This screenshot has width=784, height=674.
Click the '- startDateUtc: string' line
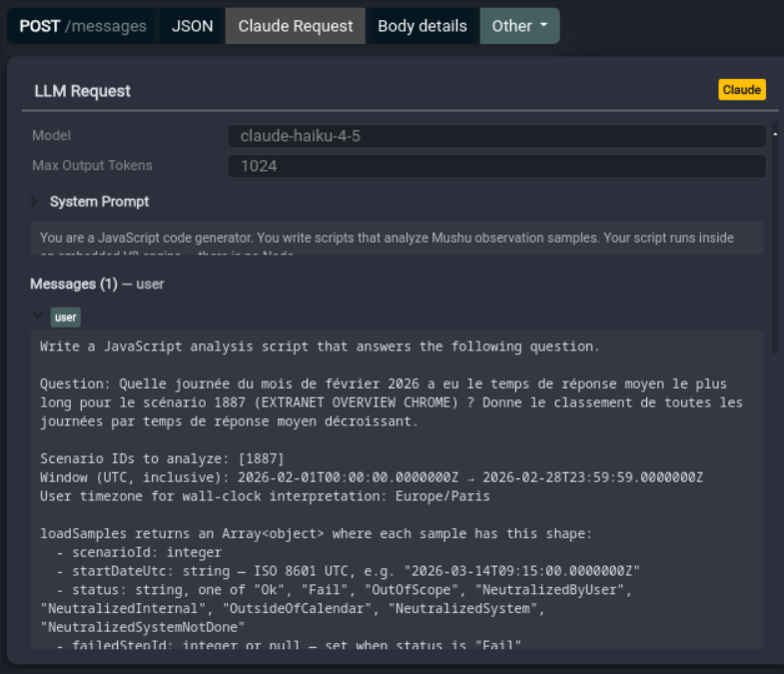pyautogui.click(x=348, y=571)
